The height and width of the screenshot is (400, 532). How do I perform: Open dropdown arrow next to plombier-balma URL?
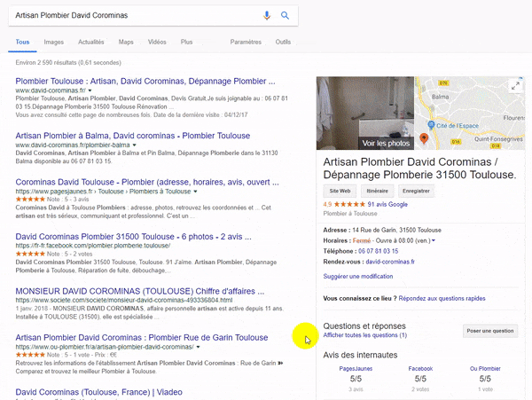point(135,145)
